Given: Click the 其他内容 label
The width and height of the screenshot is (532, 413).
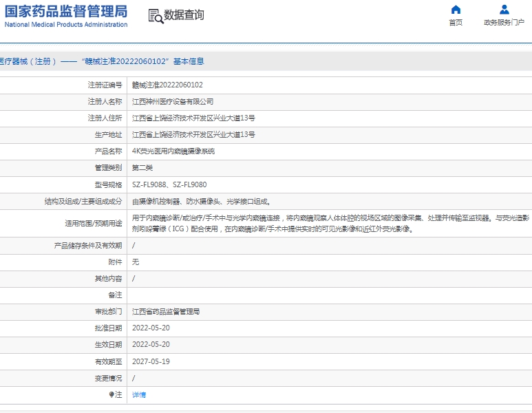Looking at the screenshot, I should coord(108,279).
